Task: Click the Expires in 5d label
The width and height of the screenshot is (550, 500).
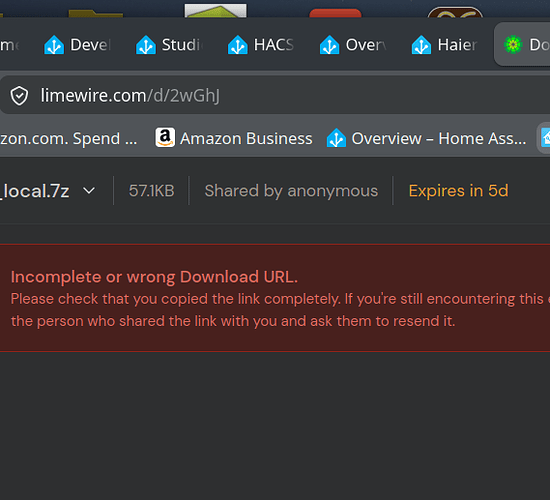Action: pyautogui.click(x=458, y=191)
